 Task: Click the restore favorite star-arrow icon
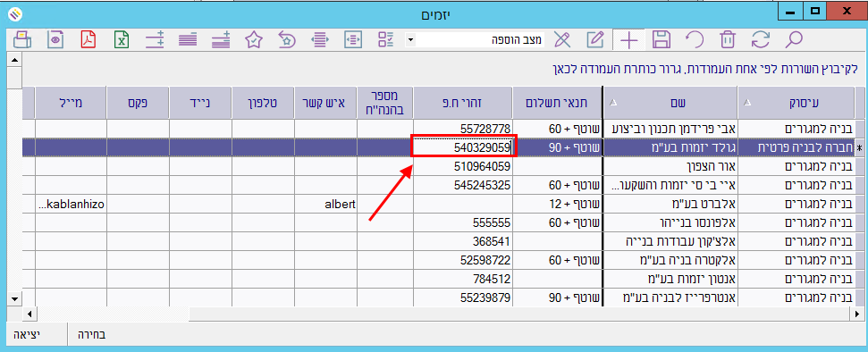(x=286, y=40)
